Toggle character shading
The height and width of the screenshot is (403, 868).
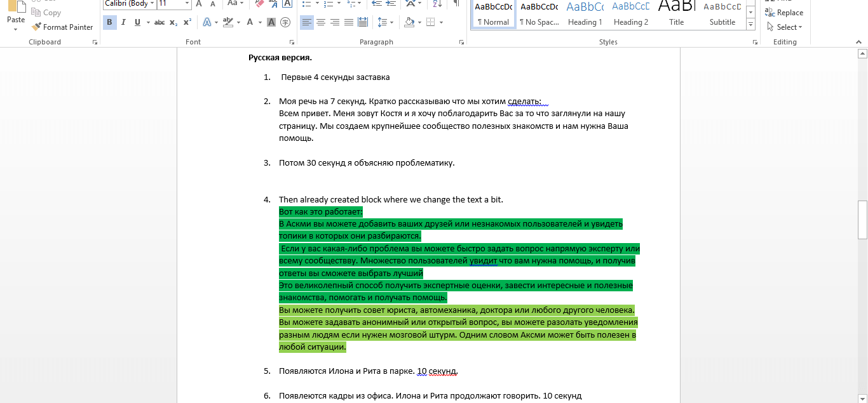tap(271, 22)
